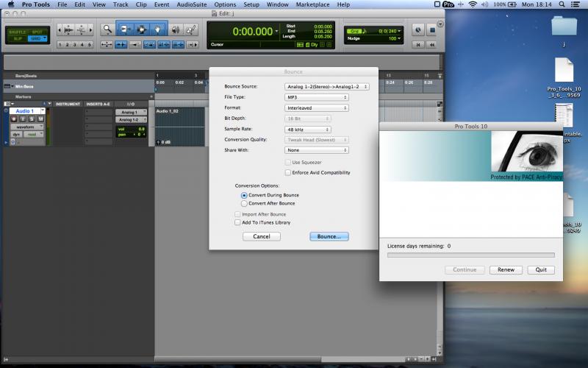Click Return to Zero transport button
This screenshot has width=588, height=368.
click(417, 45)
